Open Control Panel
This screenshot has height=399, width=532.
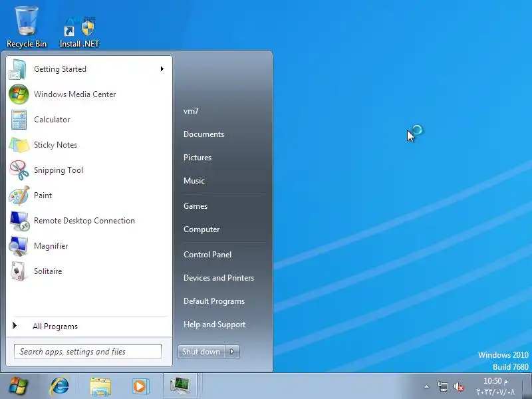tap(207, 255)
